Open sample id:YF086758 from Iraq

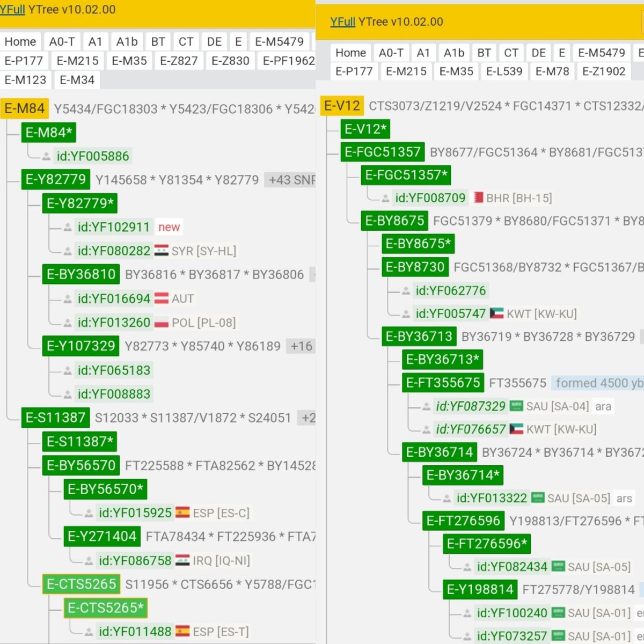click(x=135, y=561)
